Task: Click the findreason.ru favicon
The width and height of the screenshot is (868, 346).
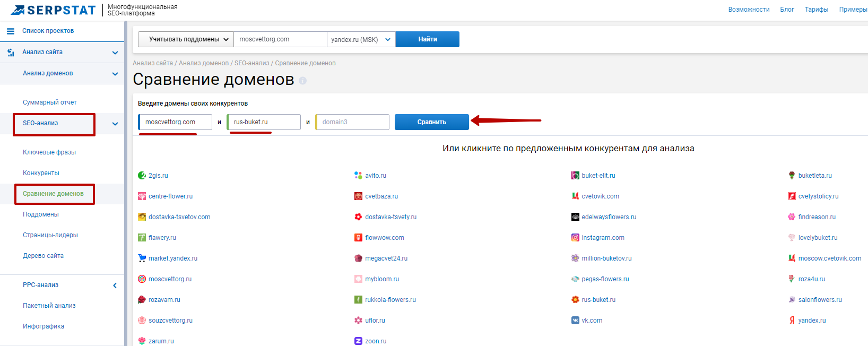Action: tap(792, 217)
